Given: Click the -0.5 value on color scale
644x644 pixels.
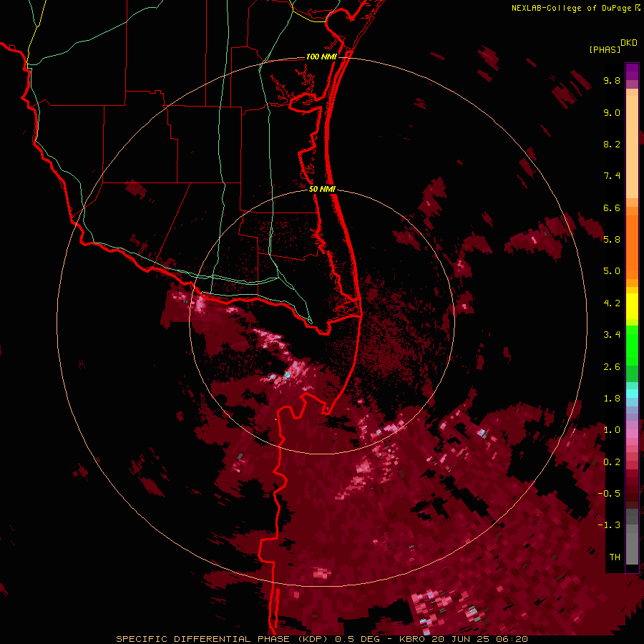Looking at the screenshot, I should coord(609,494).
